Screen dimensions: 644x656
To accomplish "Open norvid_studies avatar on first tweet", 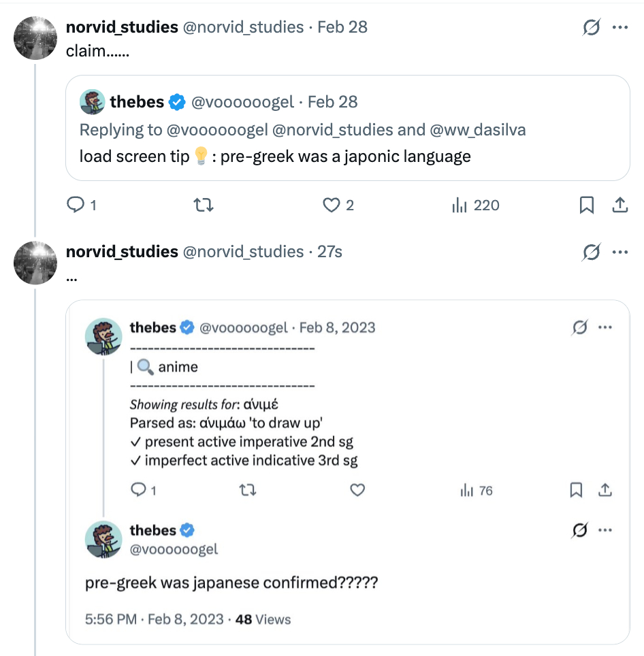I will point(35,37).
